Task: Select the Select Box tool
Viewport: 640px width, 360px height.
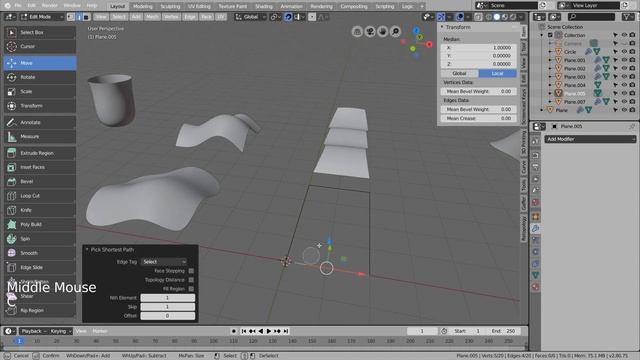Action: coord(40,32)
